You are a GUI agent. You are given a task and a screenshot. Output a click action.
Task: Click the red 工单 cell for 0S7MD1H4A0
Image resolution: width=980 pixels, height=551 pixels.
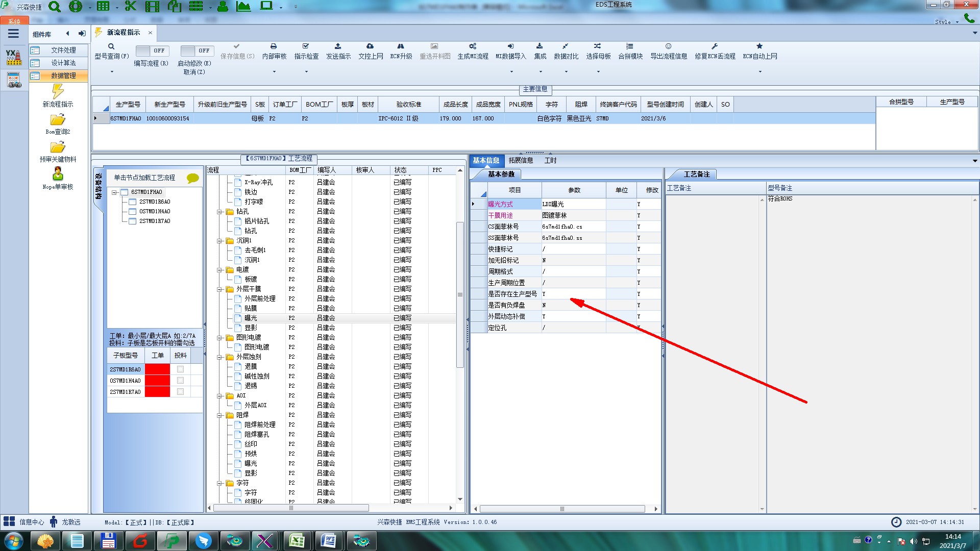[x=157, y=381]
